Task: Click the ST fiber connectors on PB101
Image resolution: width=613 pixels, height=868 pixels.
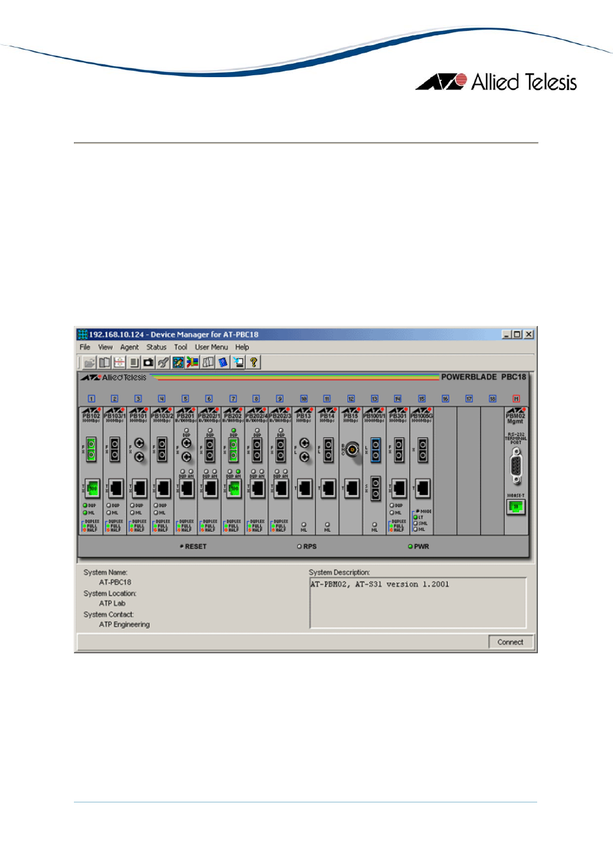Action: [139, 450]
